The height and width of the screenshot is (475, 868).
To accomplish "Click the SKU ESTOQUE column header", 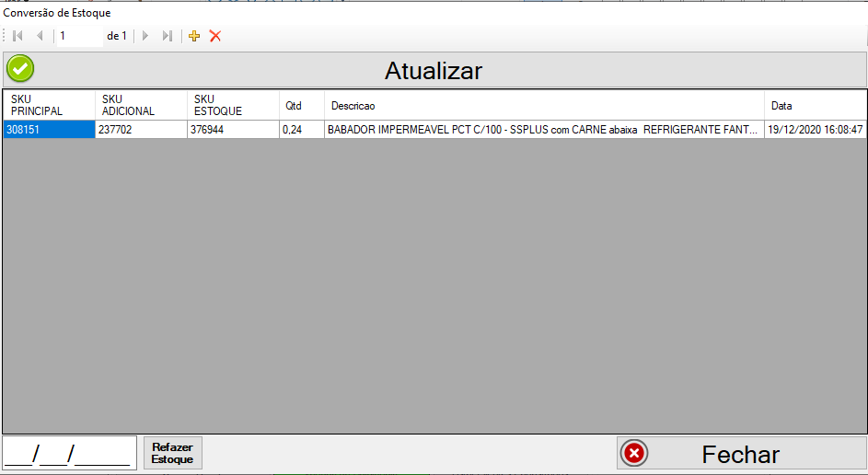I will coord(233,105).
